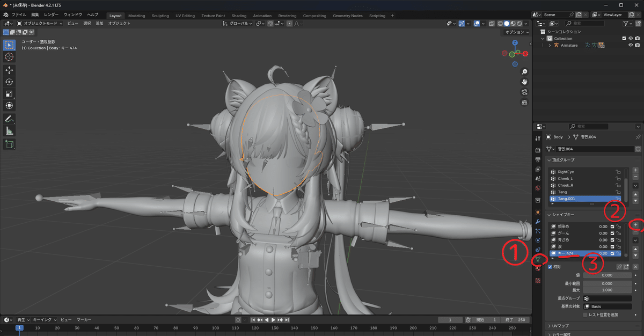Enable the レスト位置を追加 checkbox
644x336 pixels.
[586, 315]
